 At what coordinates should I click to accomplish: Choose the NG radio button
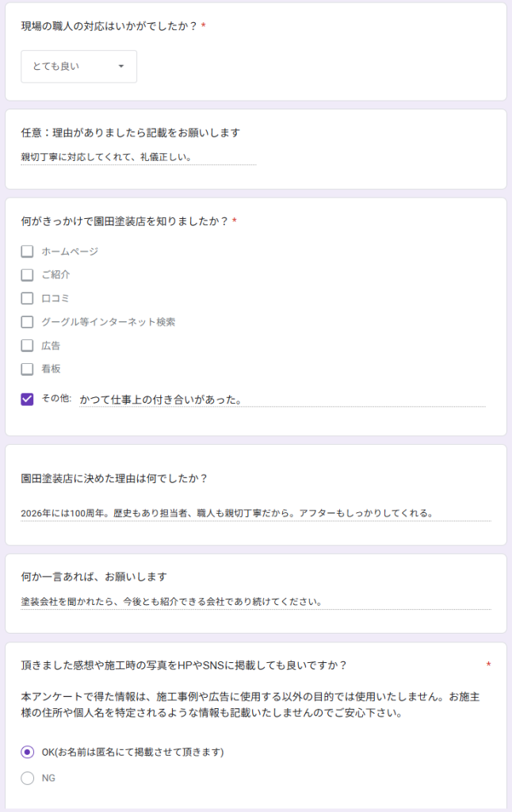coord(27,778)
